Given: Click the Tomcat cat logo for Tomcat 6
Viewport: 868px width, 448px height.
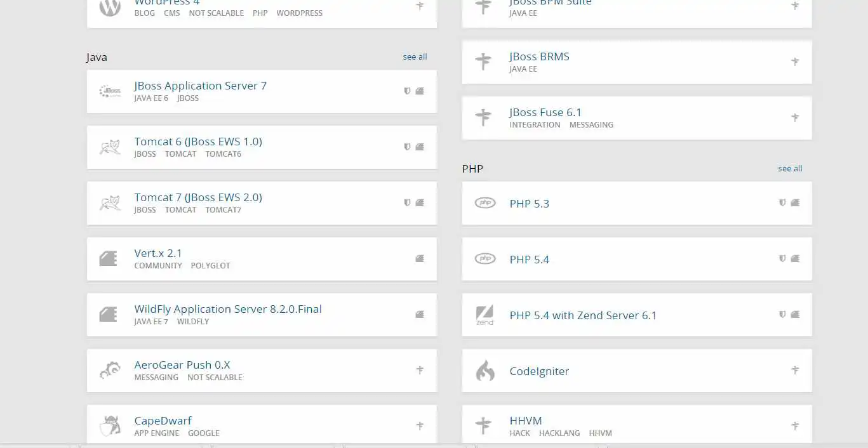Looking at the screenshot, I should [110, 147].
